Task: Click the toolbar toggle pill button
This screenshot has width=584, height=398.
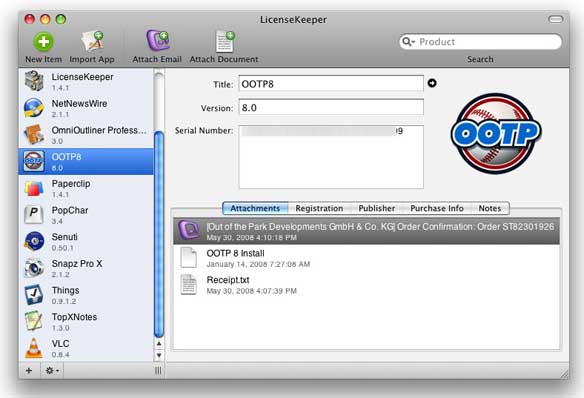Action: 556,19
